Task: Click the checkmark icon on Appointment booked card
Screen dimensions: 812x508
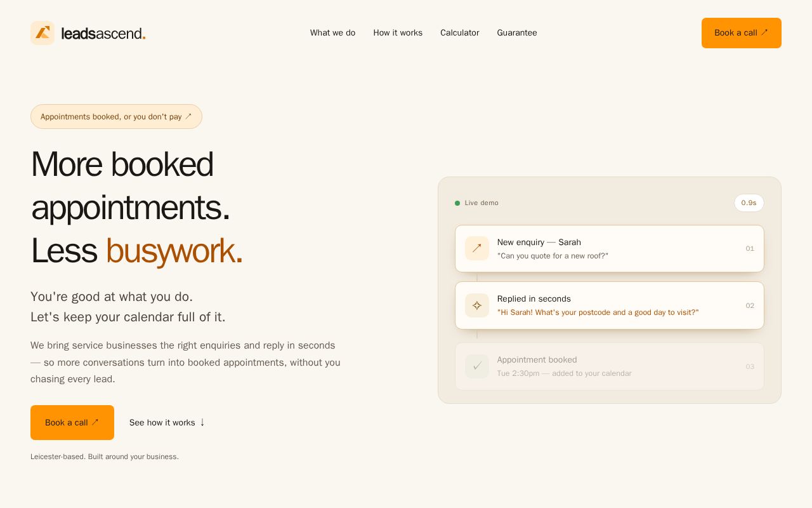Action: coord(477,366)
